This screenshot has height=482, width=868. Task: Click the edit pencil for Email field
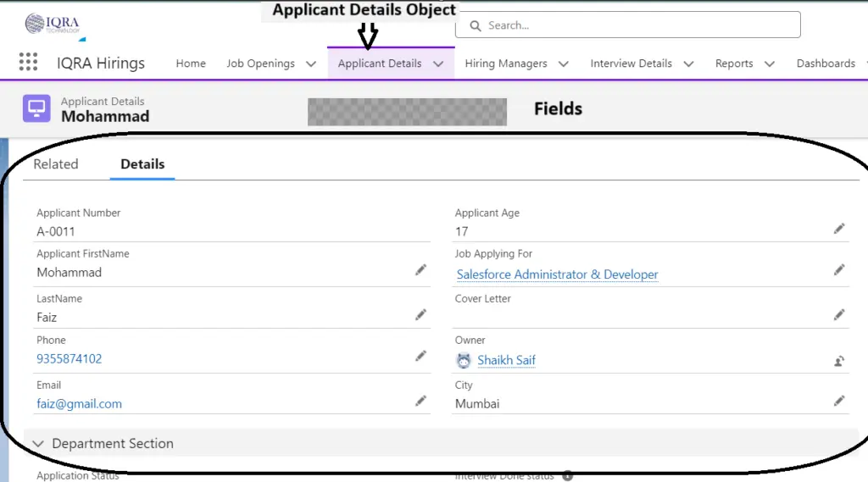[x=420, y=402]
